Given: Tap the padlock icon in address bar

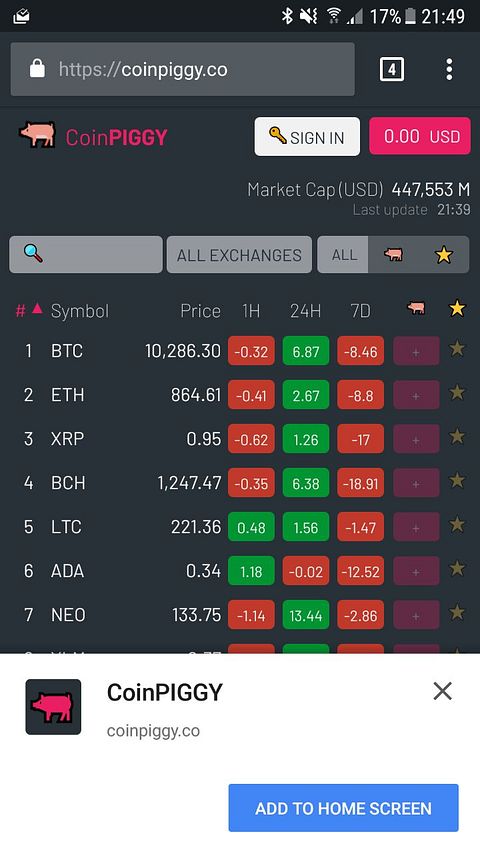Looking at the screenshot, I should [38, 69].
